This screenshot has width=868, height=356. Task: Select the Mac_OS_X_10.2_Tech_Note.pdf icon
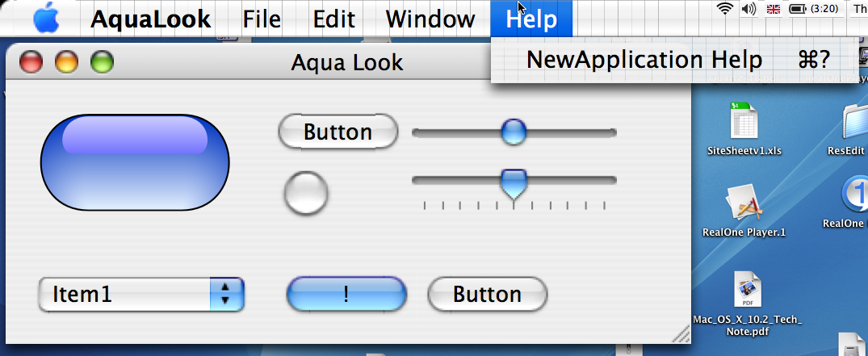[x=748, y=289]
